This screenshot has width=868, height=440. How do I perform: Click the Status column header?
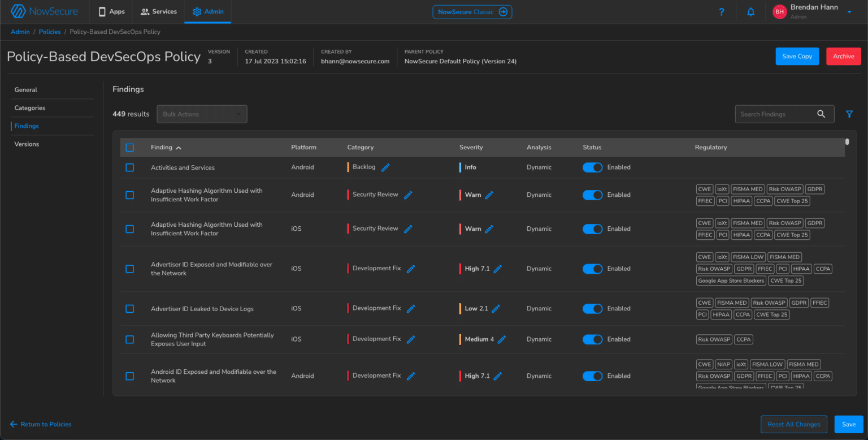pyautogui.click(x=592, y=148)
